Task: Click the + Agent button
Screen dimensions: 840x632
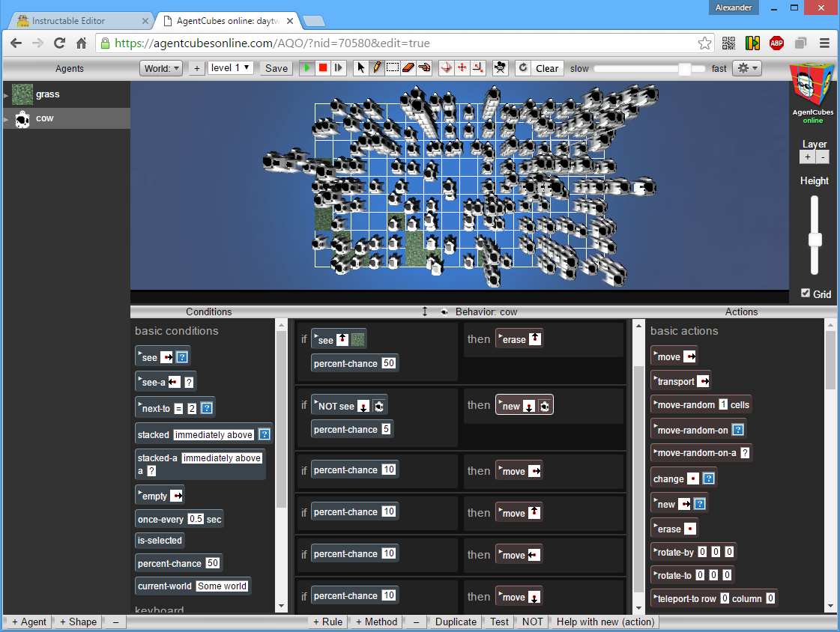Action: tap(29, 622)
